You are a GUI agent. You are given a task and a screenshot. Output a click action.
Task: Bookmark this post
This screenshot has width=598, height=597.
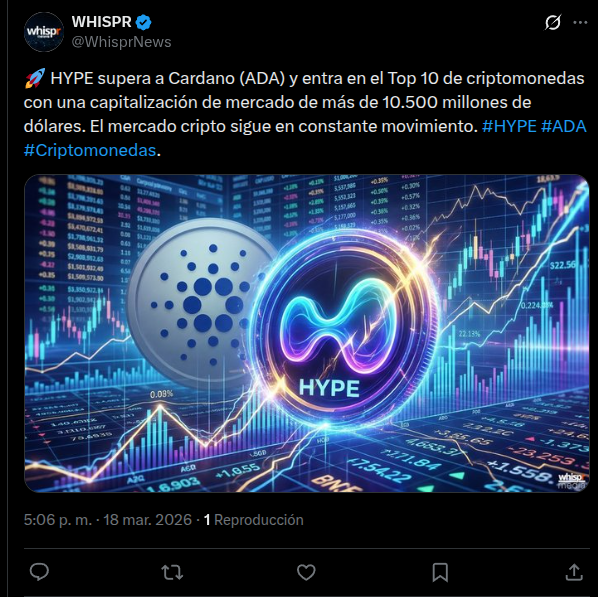(440, 572)
